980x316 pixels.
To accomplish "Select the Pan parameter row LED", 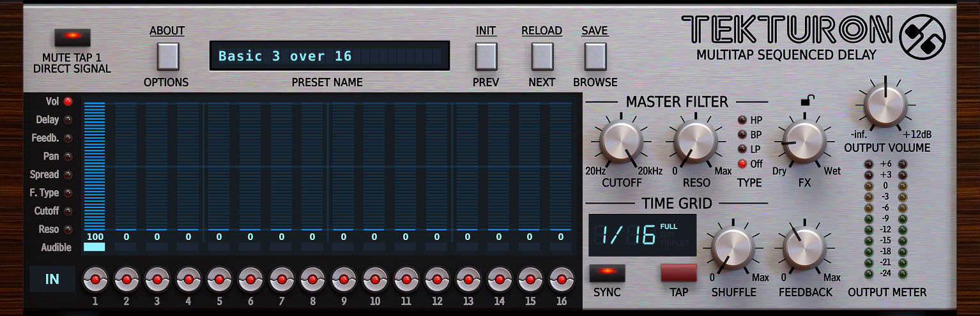I will [x=68, y=156].
